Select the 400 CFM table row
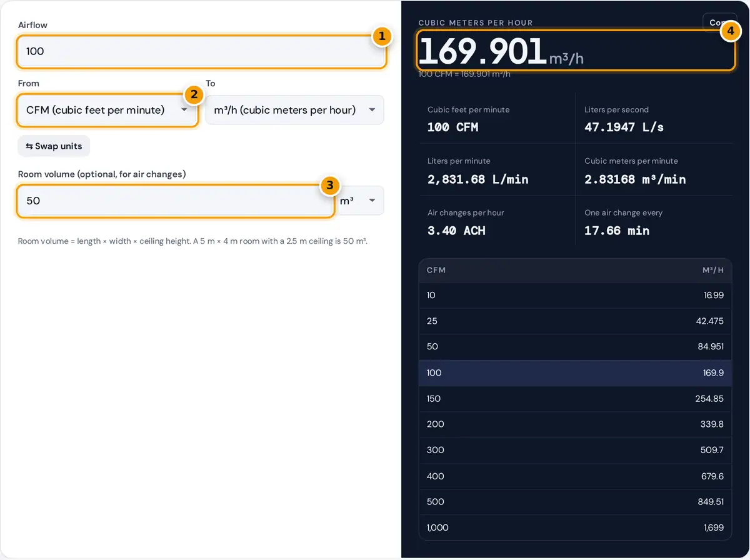 tap(575, 476)
